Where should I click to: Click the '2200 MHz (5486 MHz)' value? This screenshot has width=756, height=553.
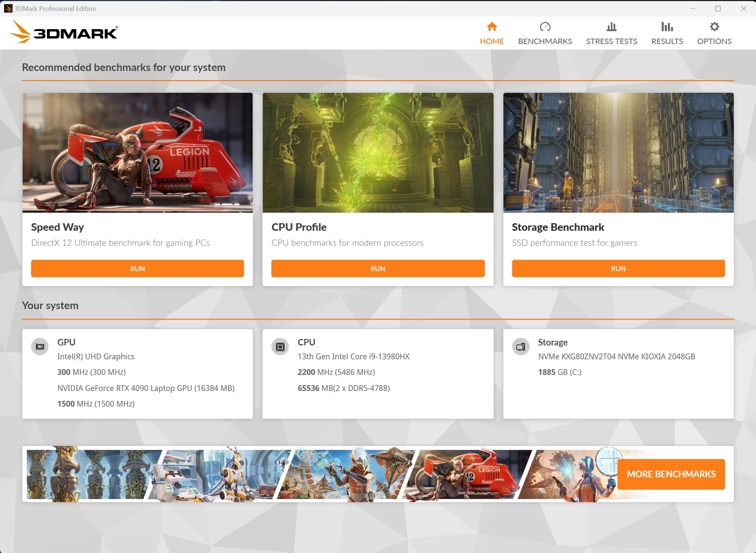[336, 372]
